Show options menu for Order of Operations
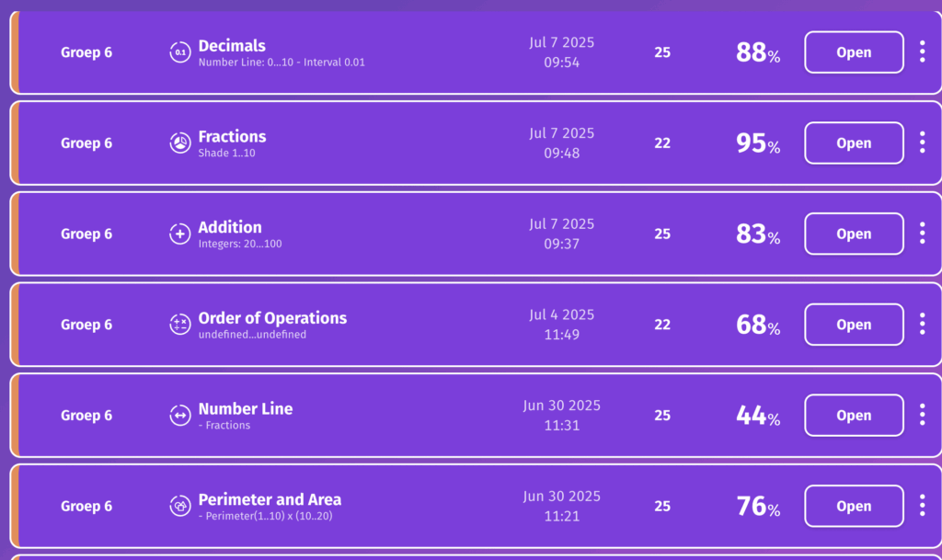This screenshot has height=560, width=942. pyautogui.click(x=922, y=325)
